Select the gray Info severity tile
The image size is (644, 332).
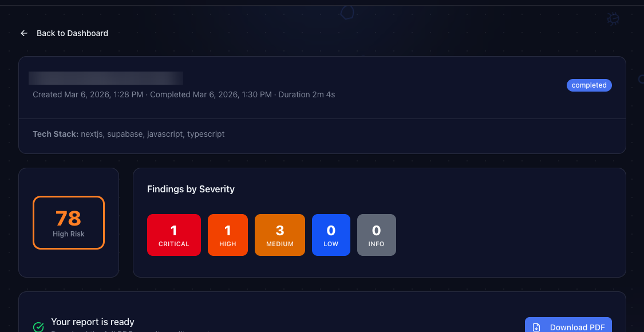coord(376,235)
